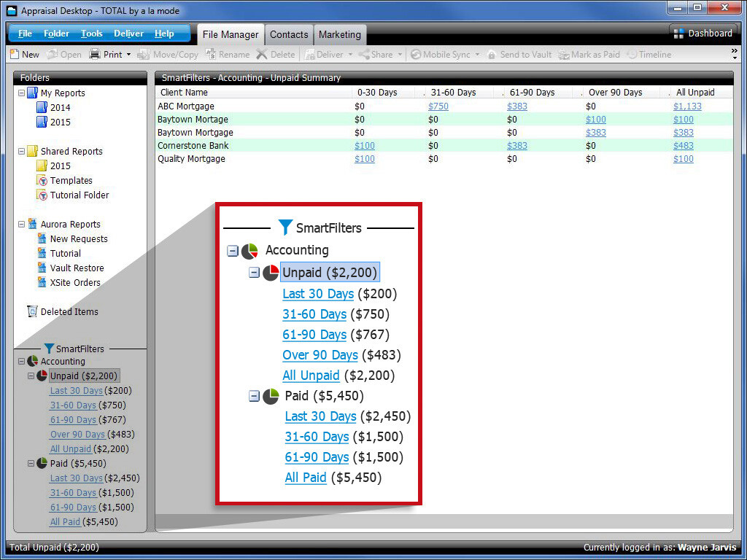Click the Send to Vault lock icon
This screenshot has height=560, width=747.
click(x=492, y=54)
